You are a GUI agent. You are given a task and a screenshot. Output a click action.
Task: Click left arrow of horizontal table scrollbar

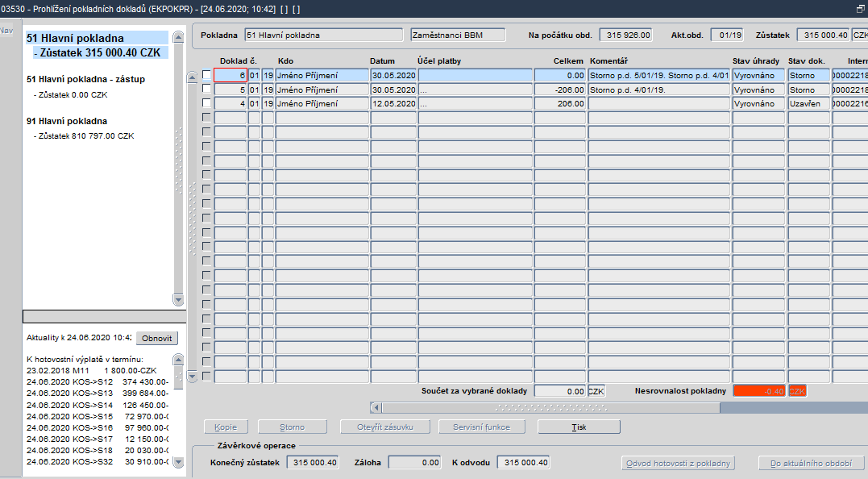point(376,407)
